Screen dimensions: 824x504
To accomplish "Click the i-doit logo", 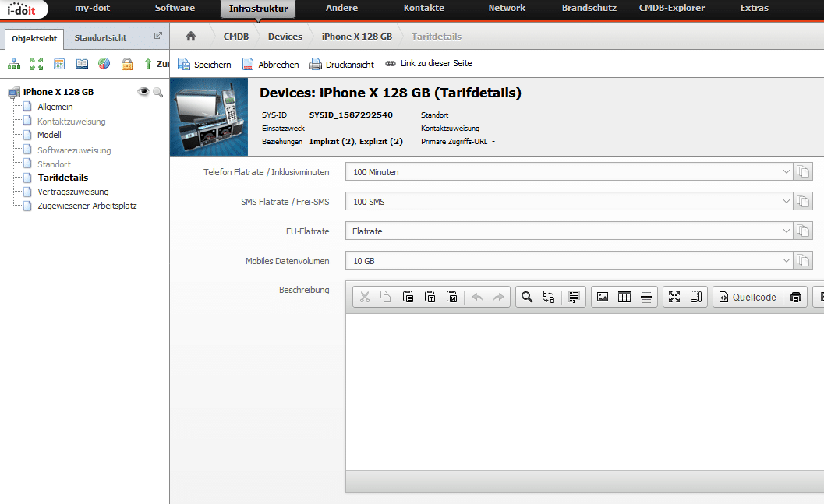I will [x=22, y=9].
